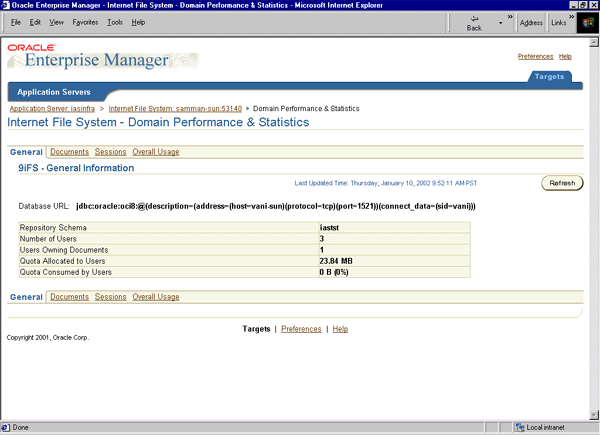The image size is (600, 435).
Task: Switch to upper Sessions tab
Action: (111, 152)
